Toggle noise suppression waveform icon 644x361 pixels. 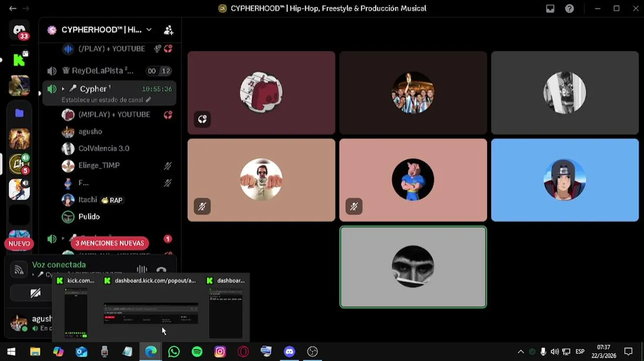point(142,270)
